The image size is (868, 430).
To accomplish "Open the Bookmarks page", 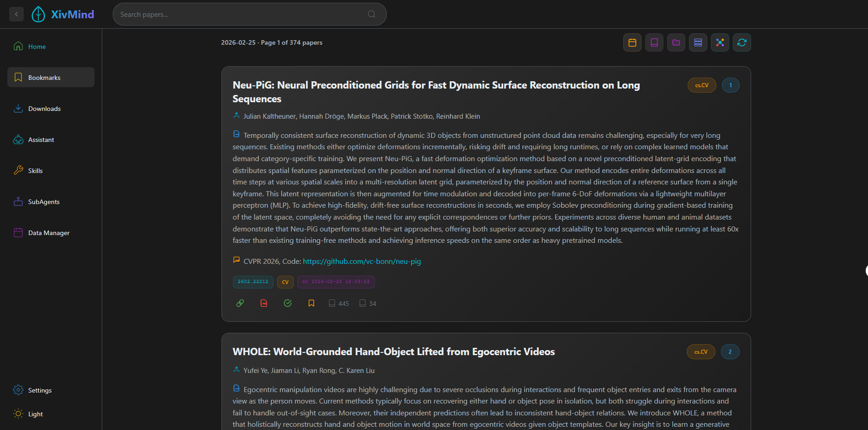I will pos(51,78).
